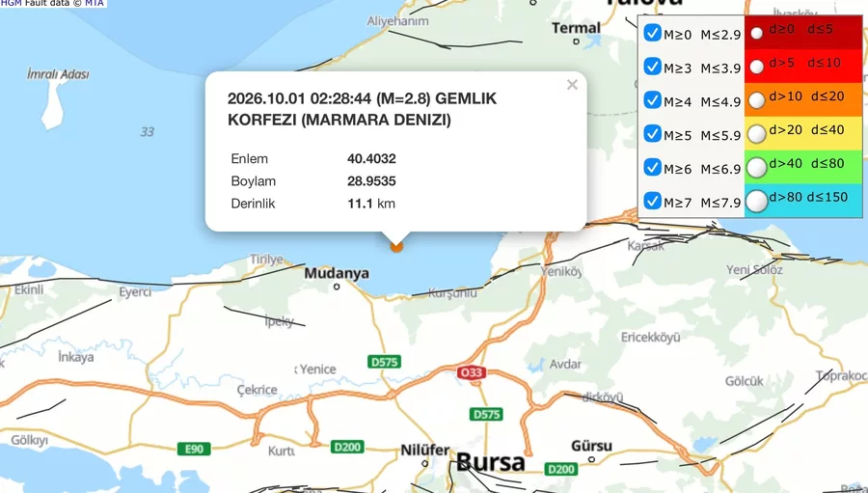Open the MTA fault data link

[x=95, y=3]
